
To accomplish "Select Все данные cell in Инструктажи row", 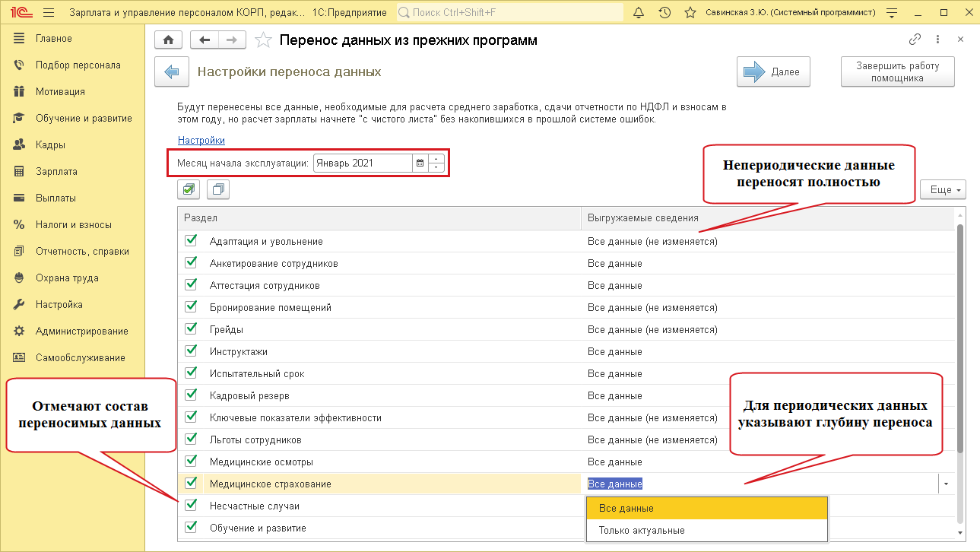I will pyautogui.click(x=768, y=351).
